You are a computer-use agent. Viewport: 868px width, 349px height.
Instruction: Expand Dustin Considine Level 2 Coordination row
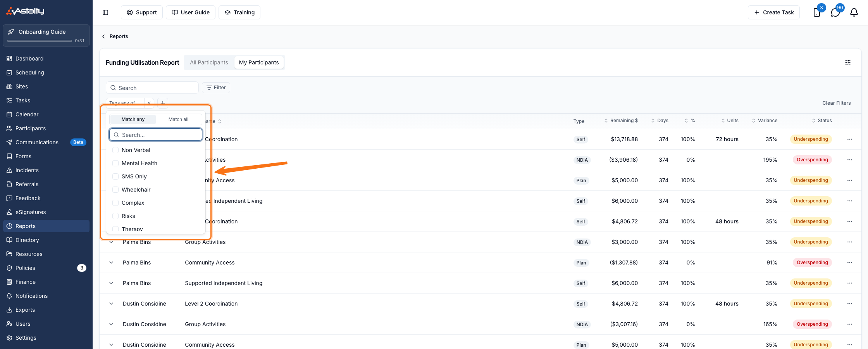(x=111, y=304)
